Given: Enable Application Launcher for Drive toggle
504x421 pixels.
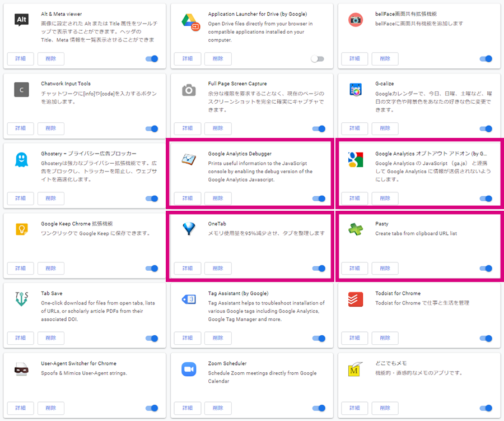Looking at the screenshot, I should coord(318,58).
